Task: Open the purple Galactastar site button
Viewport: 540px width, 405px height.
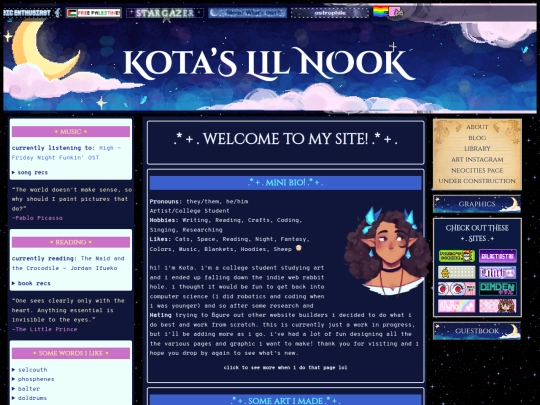Action: (x=498, y=256)
